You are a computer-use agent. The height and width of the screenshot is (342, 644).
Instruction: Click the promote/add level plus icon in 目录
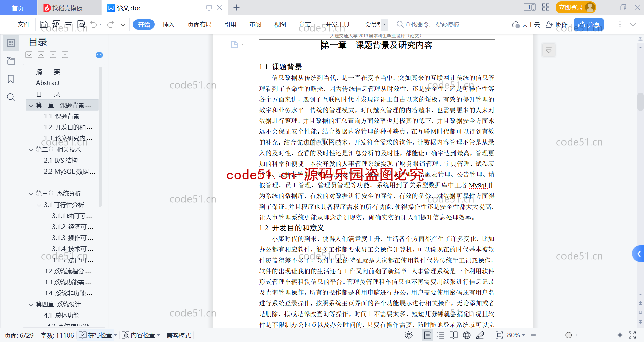pos(53,55)
